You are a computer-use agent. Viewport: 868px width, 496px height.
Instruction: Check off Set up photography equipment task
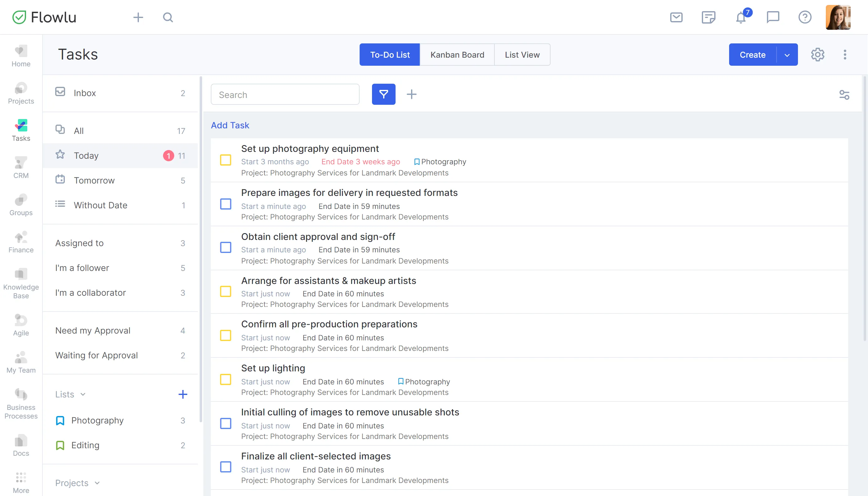pos(225,160)
